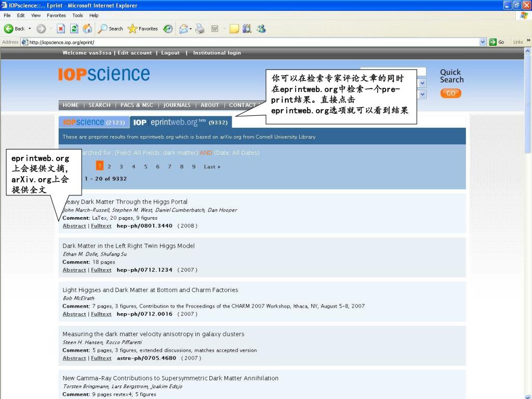
Task: Open the File menu
Action: click(7, 15)
